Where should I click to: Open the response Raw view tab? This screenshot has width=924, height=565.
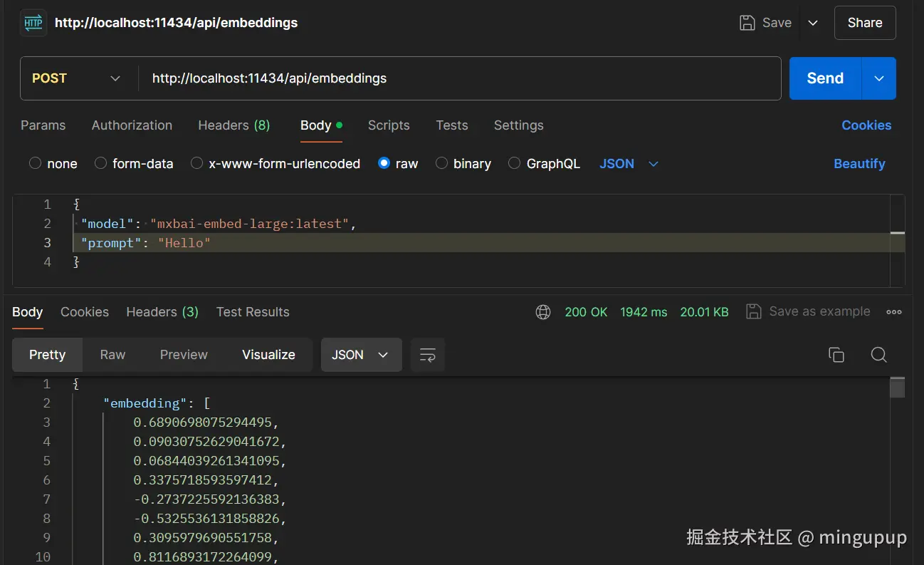click(112, 355)
